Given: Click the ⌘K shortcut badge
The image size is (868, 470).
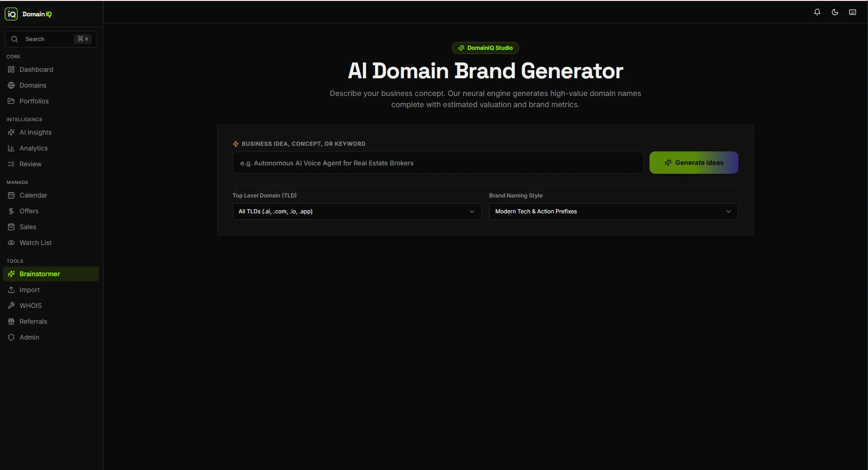Looking at the screenshot, I should click(83, 39).
